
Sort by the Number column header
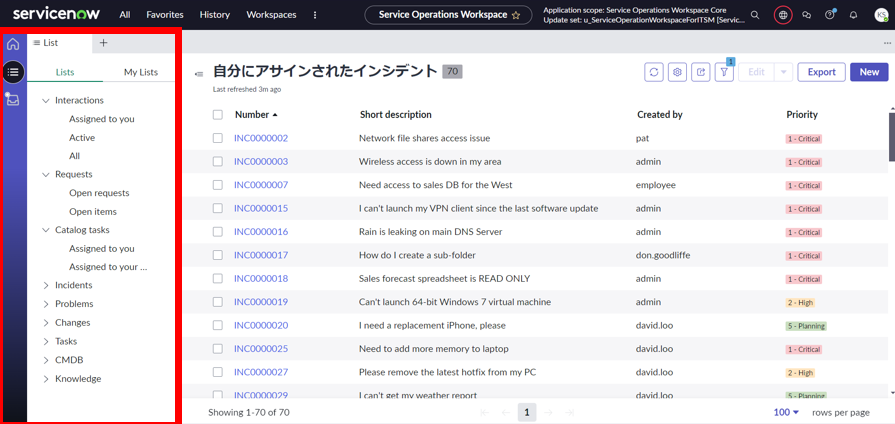tap(256, 115)
